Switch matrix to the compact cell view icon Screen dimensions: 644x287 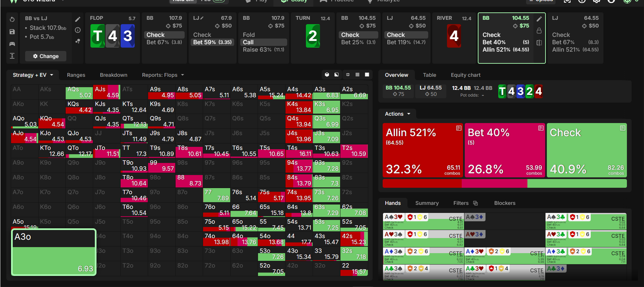[x=348, y=75]
